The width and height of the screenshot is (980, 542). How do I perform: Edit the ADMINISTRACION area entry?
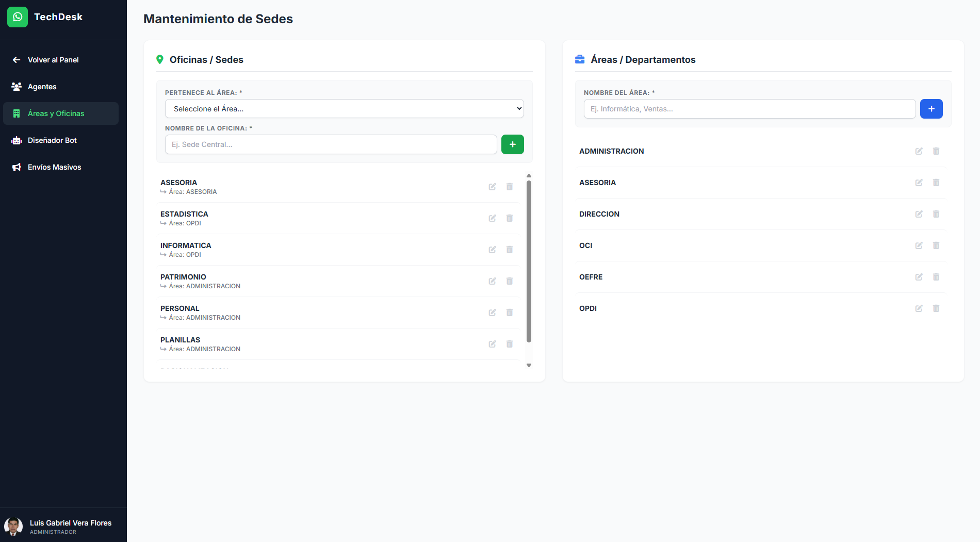919,151
